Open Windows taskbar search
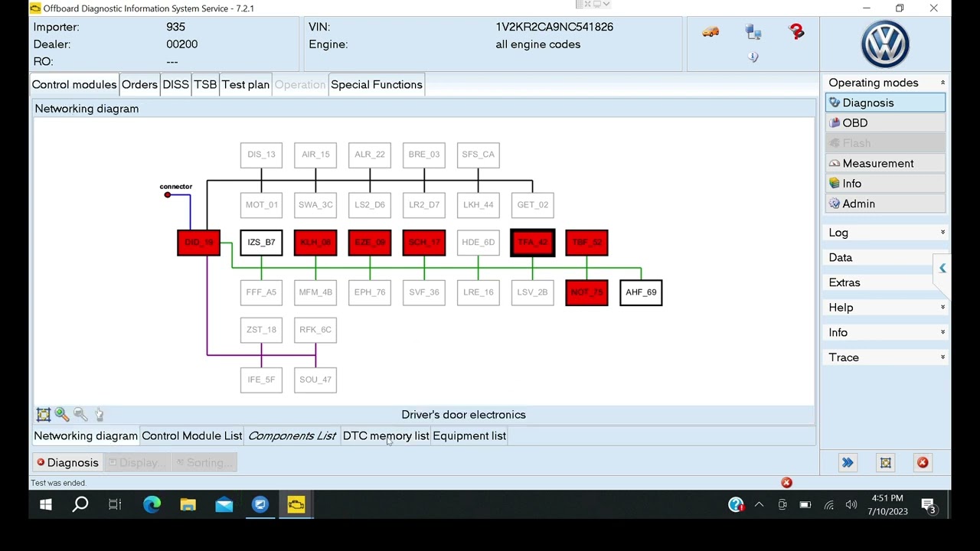Viewport: 980px width, 551px height. 80,504
